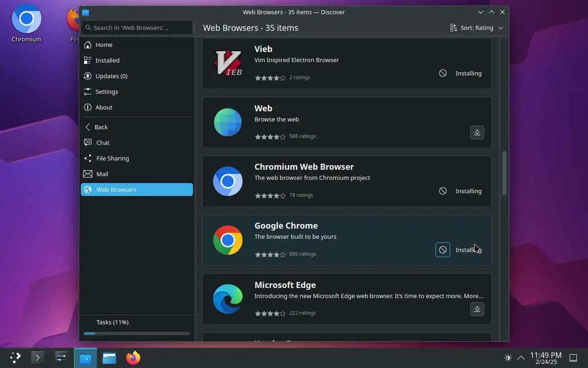588x368 pixels.
Task: Cancel the Google Chrome installation
Action: click(442, 250)
